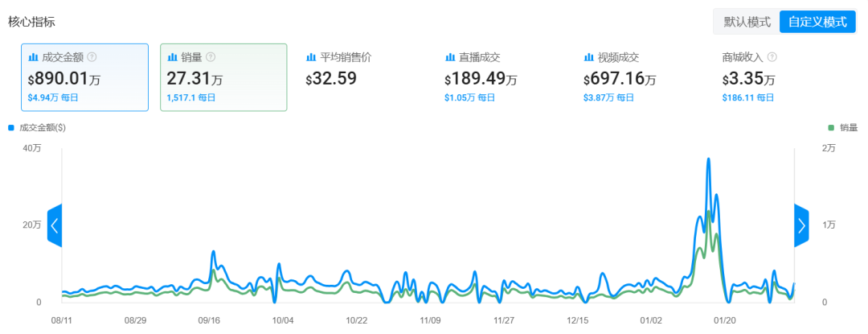Click help icon next to 成交金额

click(x=92, y=57)
